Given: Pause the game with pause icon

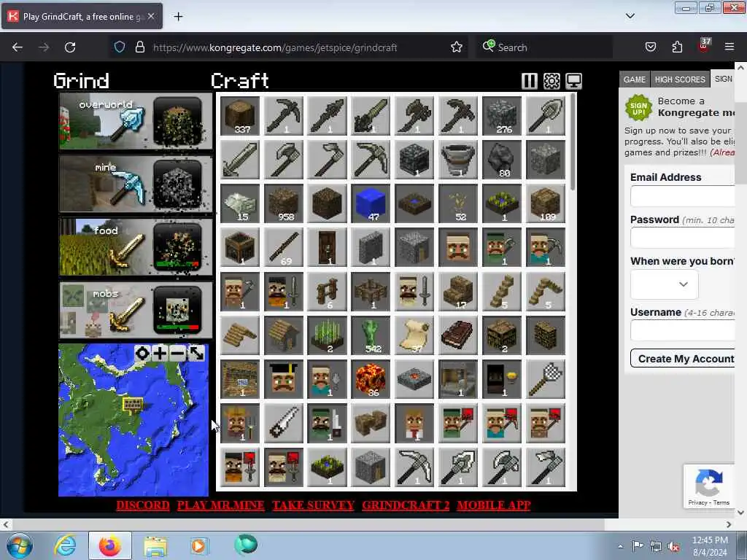Looking at the screenshot, I should pyautogui.click(x=530, y=81).
